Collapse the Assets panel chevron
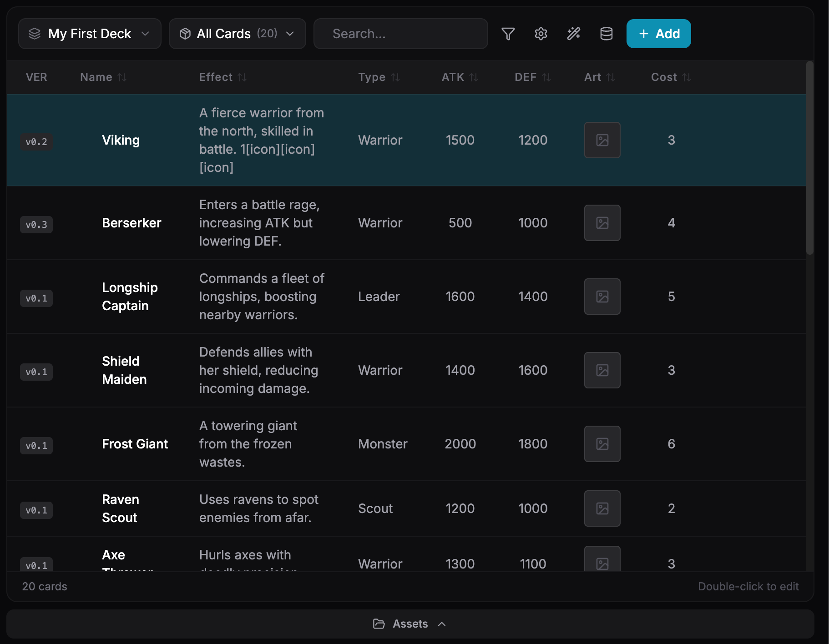829x644 pixels. [442, 624]
